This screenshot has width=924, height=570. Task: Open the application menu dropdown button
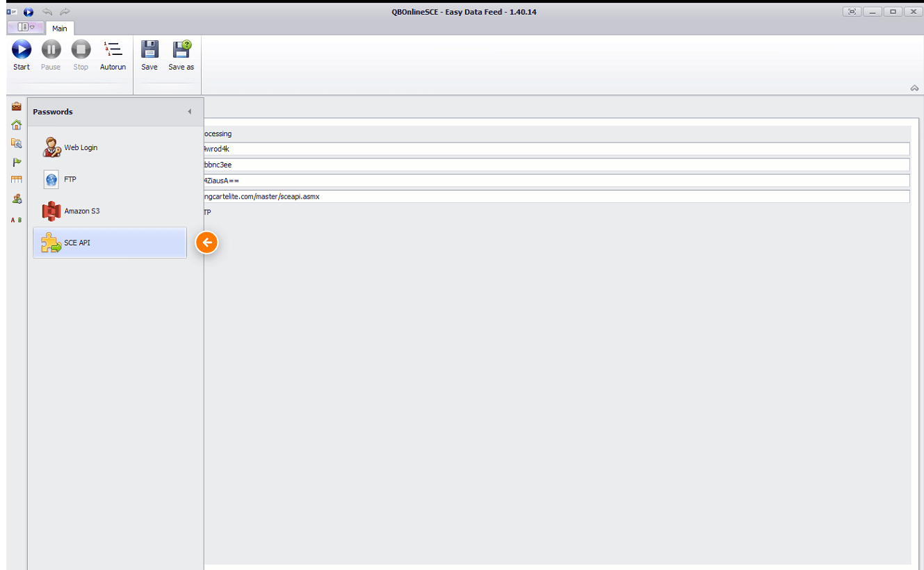(26, 27)
